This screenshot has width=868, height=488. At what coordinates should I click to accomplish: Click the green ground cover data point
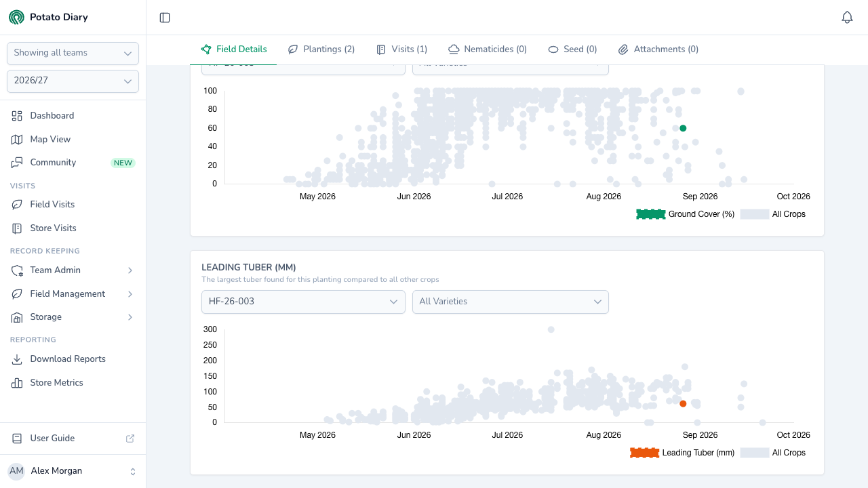[683, 128]
